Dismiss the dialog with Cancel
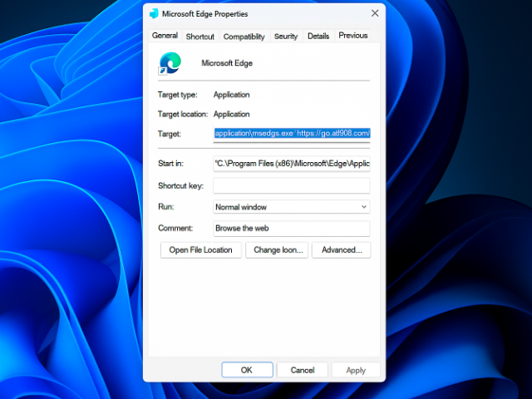Image resolution: width=532 pixels, height=399 pixels. coord(302,370)
